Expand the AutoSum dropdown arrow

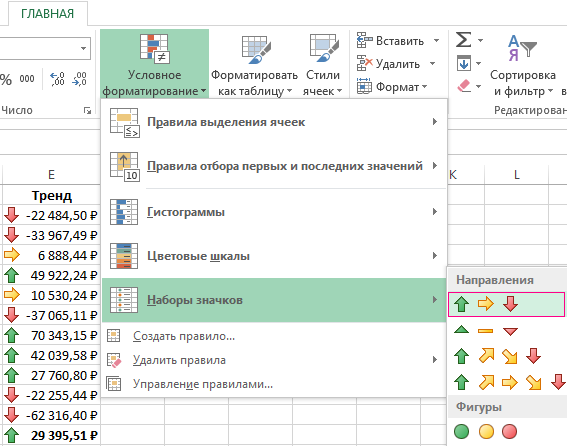[x=480, y=40]
